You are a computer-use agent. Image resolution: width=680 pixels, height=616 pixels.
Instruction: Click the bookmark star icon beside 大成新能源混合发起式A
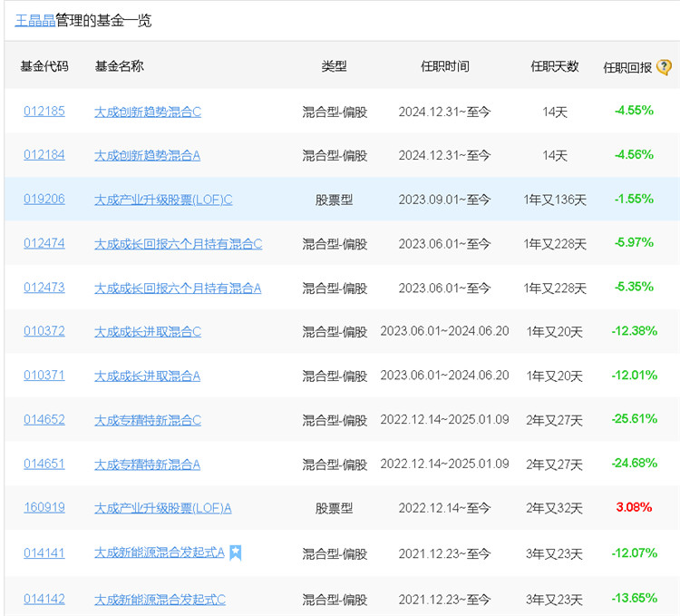236,552
